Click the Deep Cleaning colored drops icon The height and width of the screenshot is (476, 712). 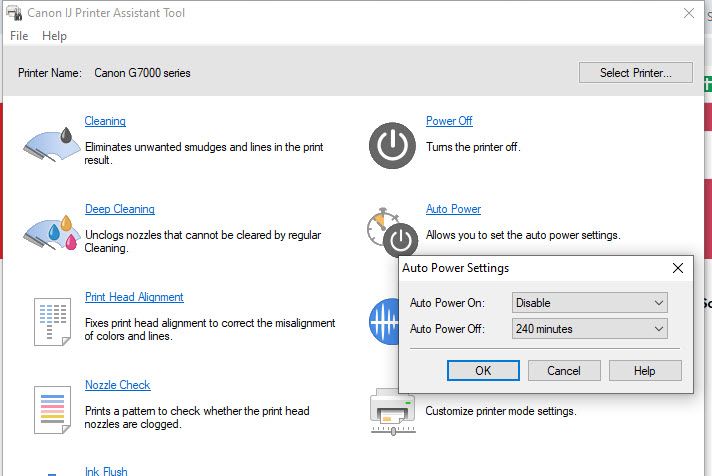coord(51,231)
